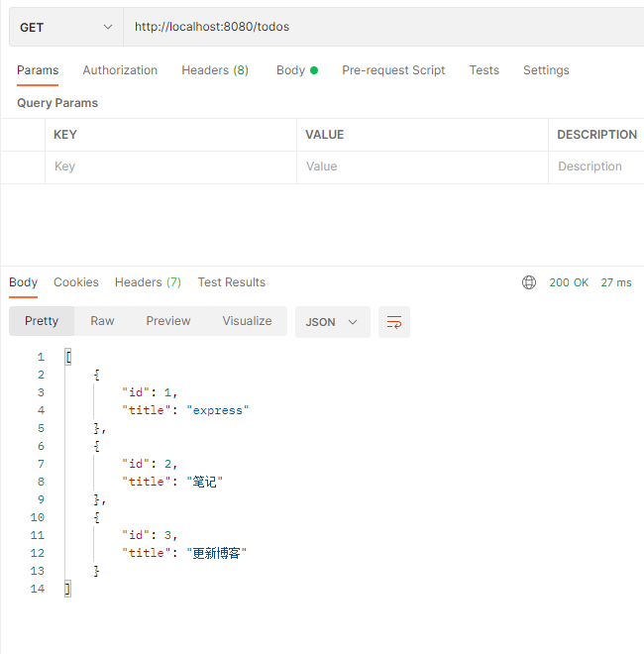Select the Pretty view
Screen dimensions: 644x654
42,321
